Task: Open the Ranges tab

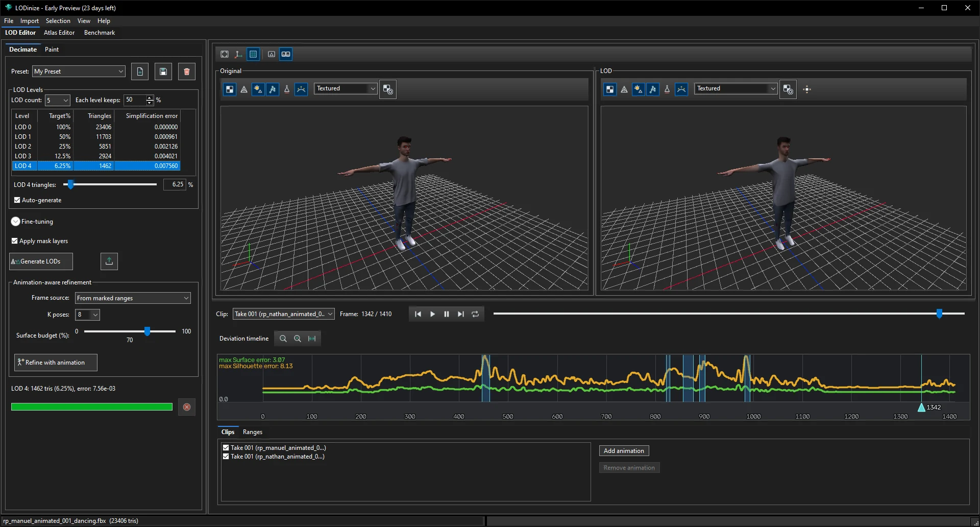Action: coord(253,432)
